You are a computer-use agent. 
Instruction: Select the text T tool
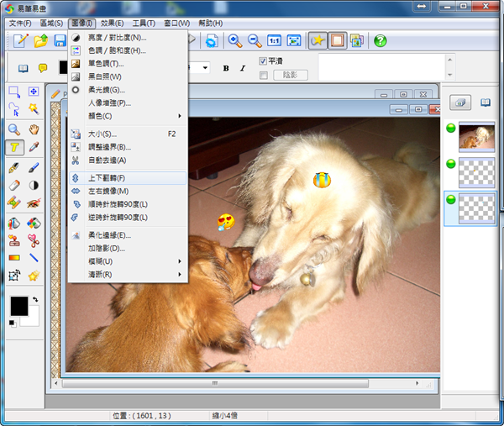(14, 148)
